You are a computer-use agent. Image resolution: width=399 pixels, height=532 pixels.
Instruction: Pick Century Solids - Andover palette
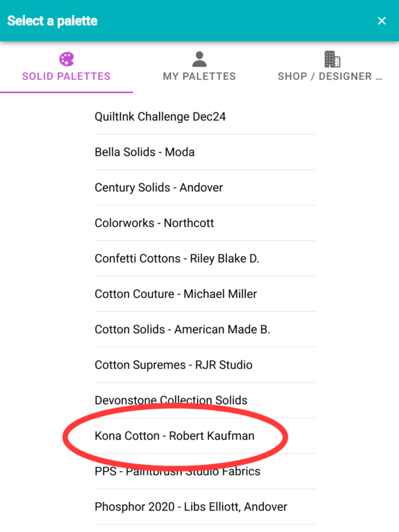159,188
